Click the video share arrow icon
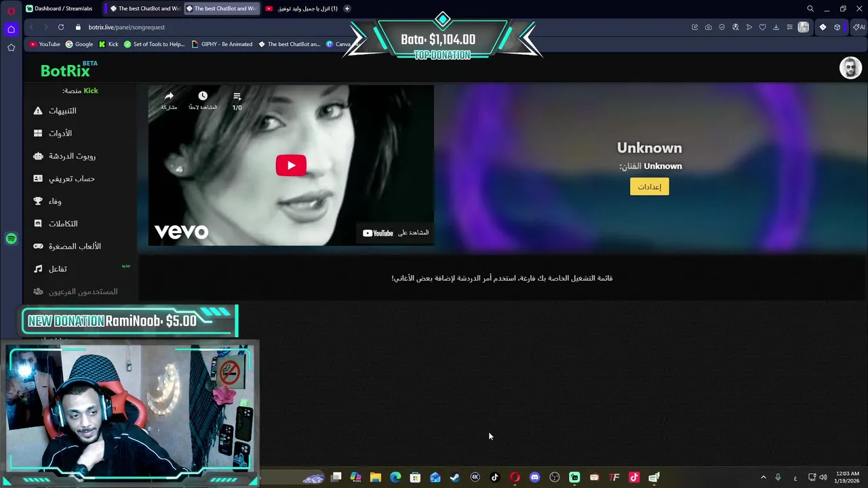 click(x=169, y=96)
